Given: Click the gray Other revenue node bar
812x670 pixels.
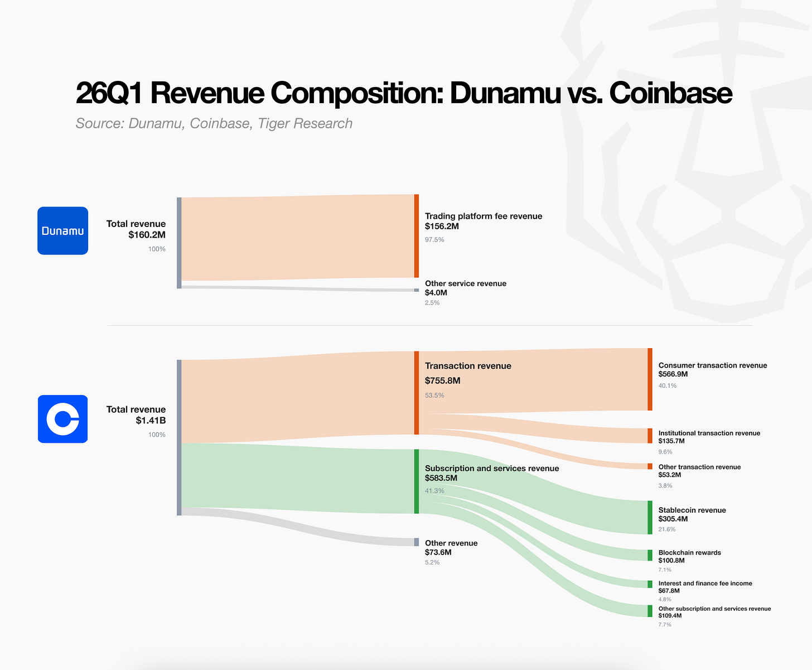Looking at the screenshot, I should (x=417, y=542).
